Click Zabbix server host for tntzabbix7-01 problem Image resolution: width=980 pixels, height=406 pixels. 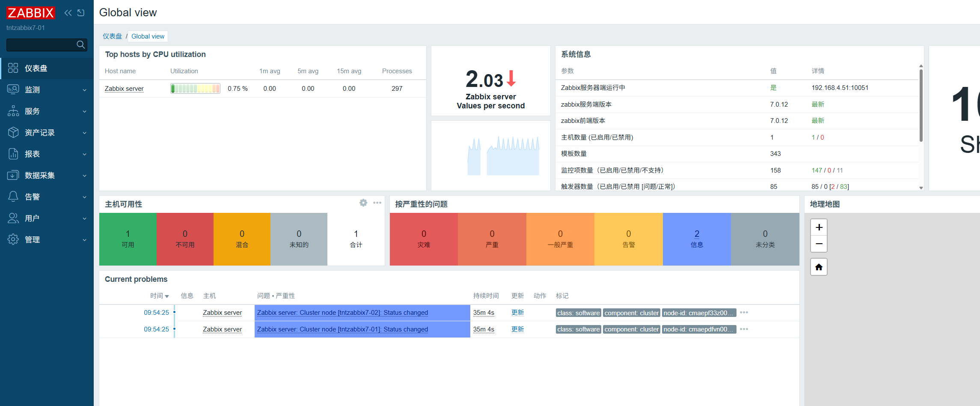[222, 329]
